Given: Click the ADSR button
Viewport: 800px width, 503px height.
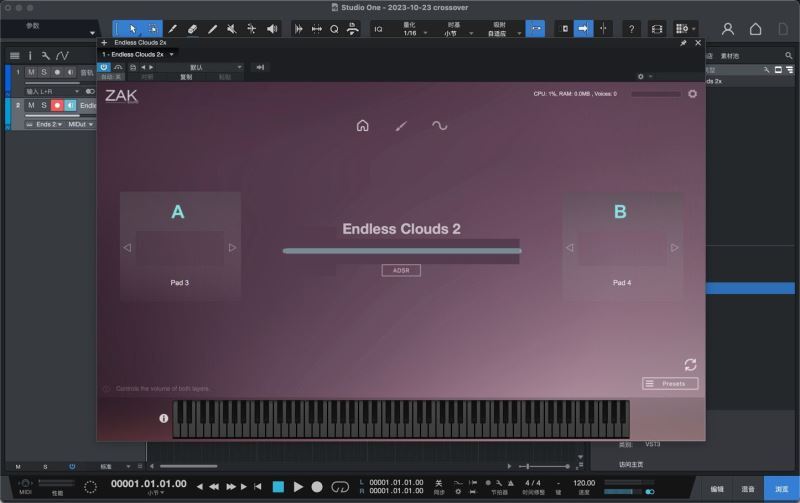Looking at the screenshot, I should [401, 270].
